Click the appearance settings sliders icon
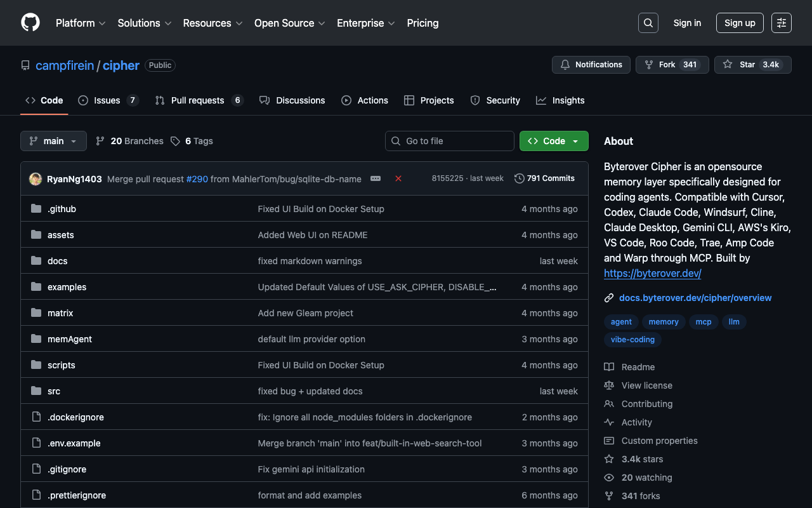The image size is (812, 508). [781, 23]
